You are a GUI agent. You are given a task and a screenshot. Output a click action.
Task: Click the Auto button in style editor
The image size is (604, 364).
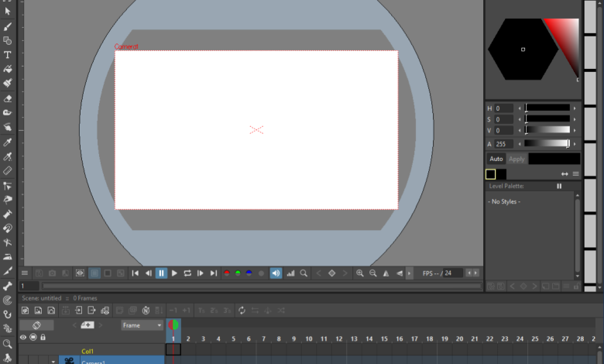click(x=496, y=159)
